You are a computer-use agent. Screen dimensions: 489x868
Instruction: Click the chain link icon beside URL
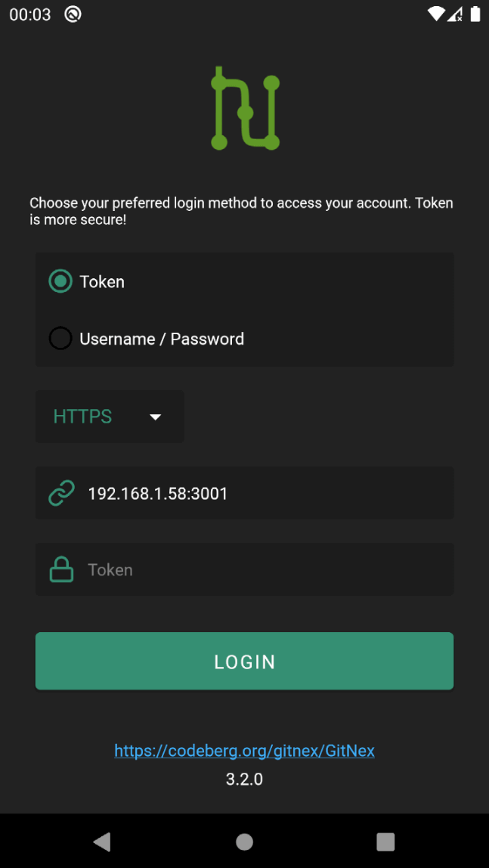tap(61, 493)
